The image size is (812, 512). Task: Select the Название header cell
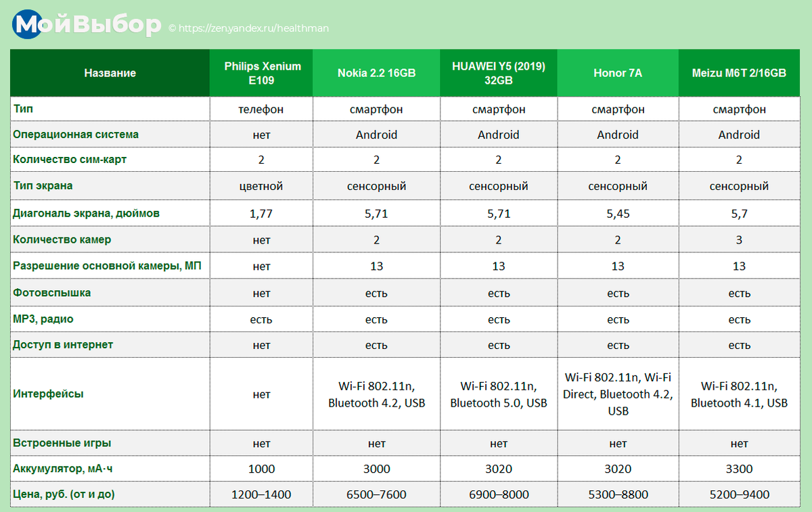110,73
